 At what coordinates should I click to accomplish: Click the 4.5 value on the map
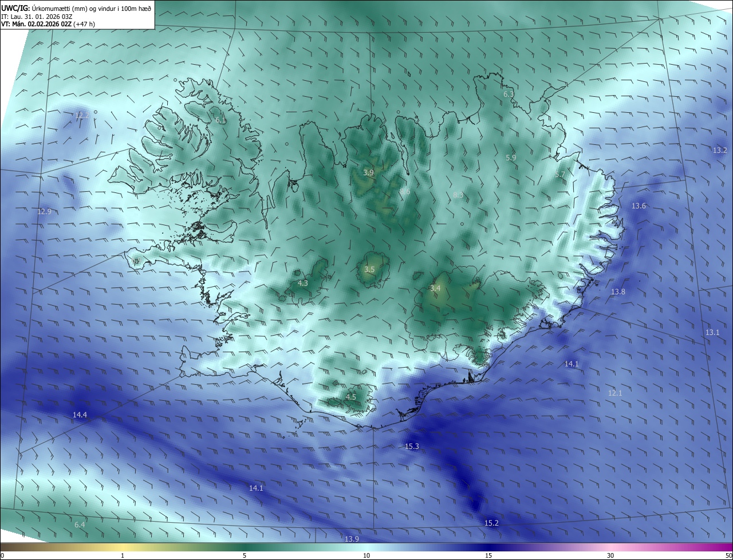click(351, 397)
